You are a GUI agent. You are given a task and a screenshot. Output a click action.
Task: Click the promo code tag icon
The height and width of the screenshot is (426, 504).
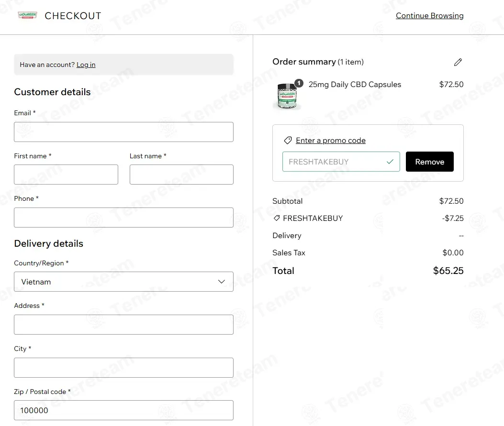288,140
